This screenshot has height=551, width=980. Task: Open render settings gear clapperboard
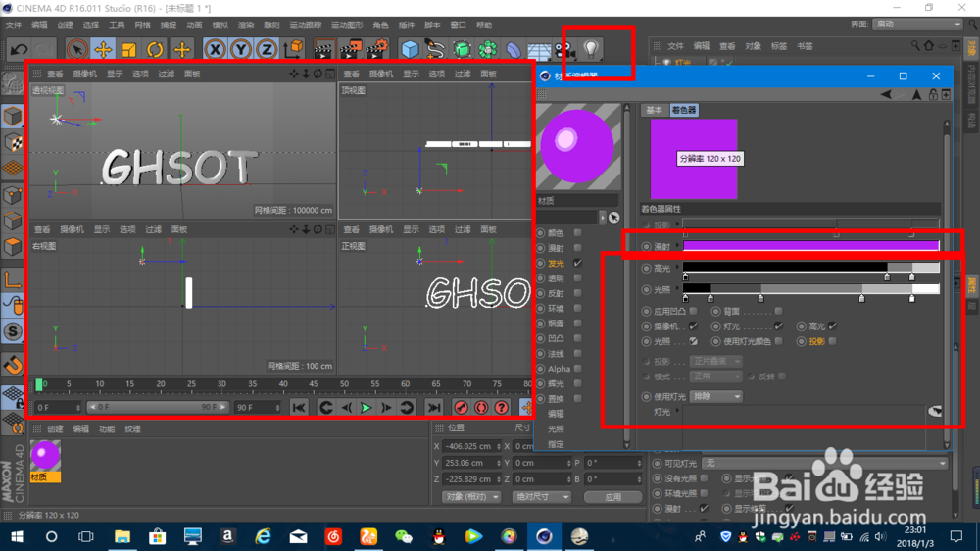pos(376,49)
